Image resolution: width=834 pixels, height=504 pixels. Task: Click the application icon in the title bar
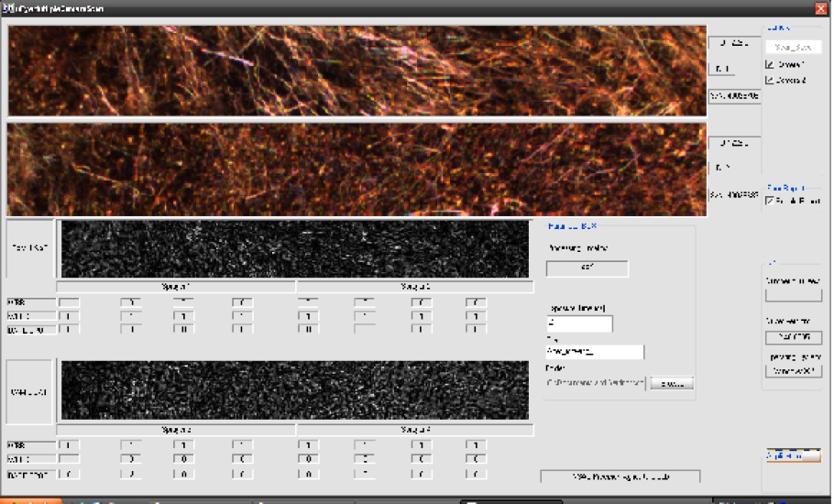click(7, 8)
